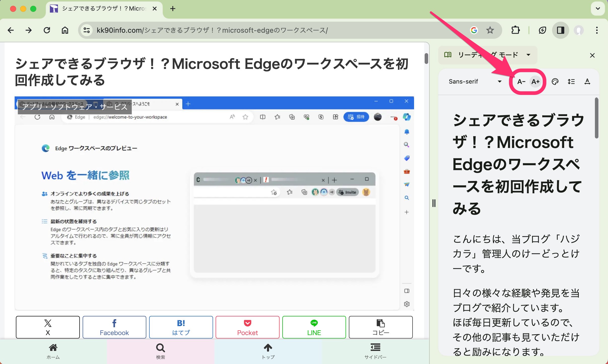Open the color theme palette

555,82
